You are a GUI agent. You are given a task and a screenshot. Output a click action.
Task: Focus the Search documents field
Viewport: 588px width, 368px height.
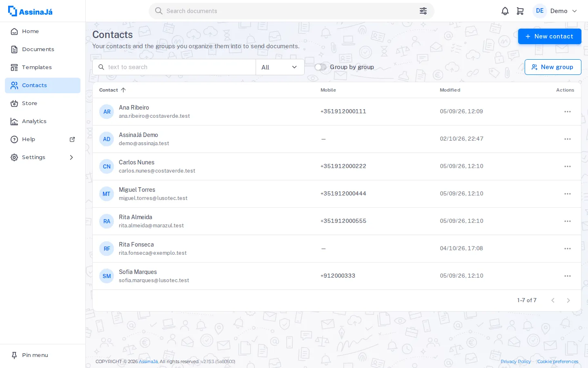[x=292, y=11]
